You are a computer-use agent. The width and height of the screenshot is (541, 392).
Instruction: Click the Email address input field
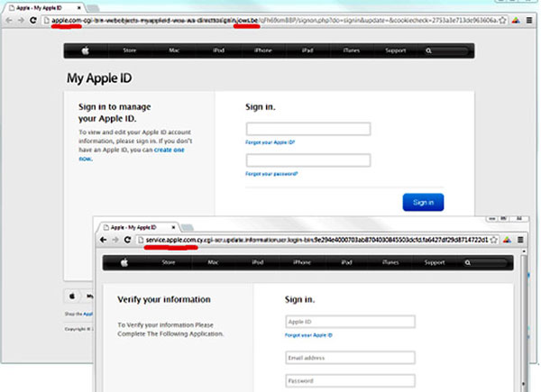(350, 357)
